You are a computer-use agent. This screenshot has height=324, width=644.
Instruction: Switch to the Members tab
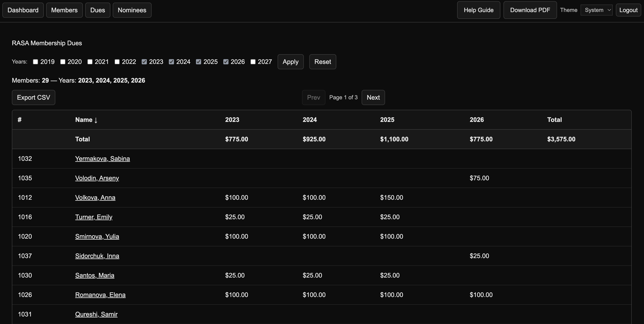pyautogui.click(x=64, y=10)
